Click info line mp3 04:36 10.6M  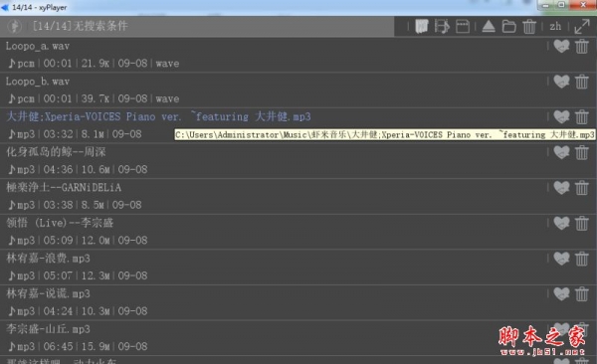[x=78, y=169]
